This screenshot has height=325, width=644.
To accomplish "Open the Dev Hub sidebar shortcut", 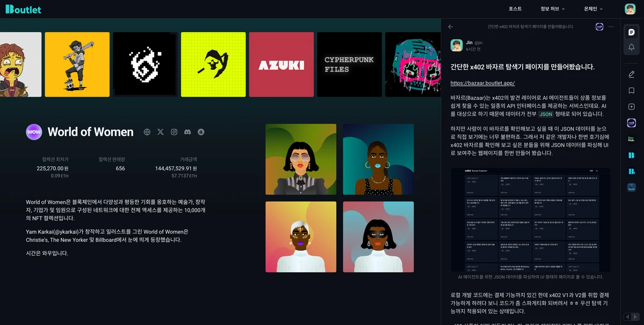I will click(632, 139).
